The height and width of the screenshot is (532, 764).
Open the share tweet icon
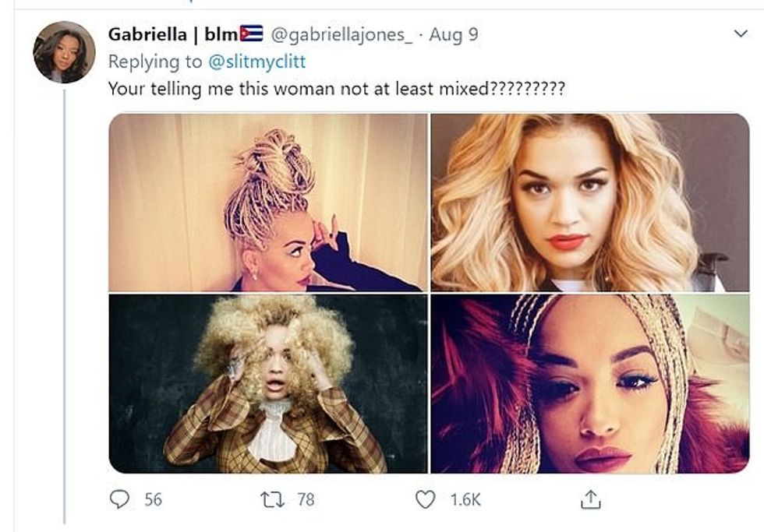(x=590, y=499)
